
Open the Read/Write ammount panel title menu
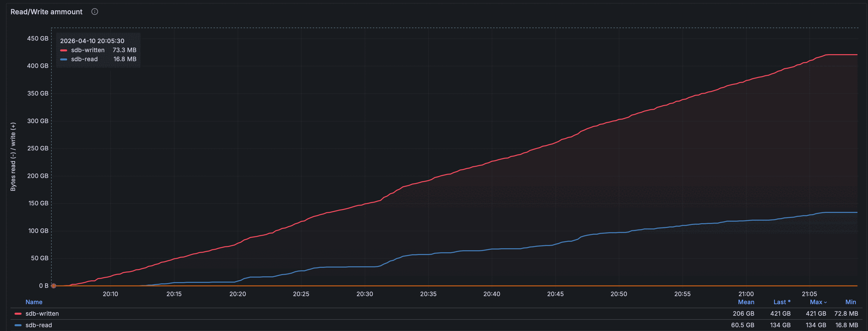47,12
